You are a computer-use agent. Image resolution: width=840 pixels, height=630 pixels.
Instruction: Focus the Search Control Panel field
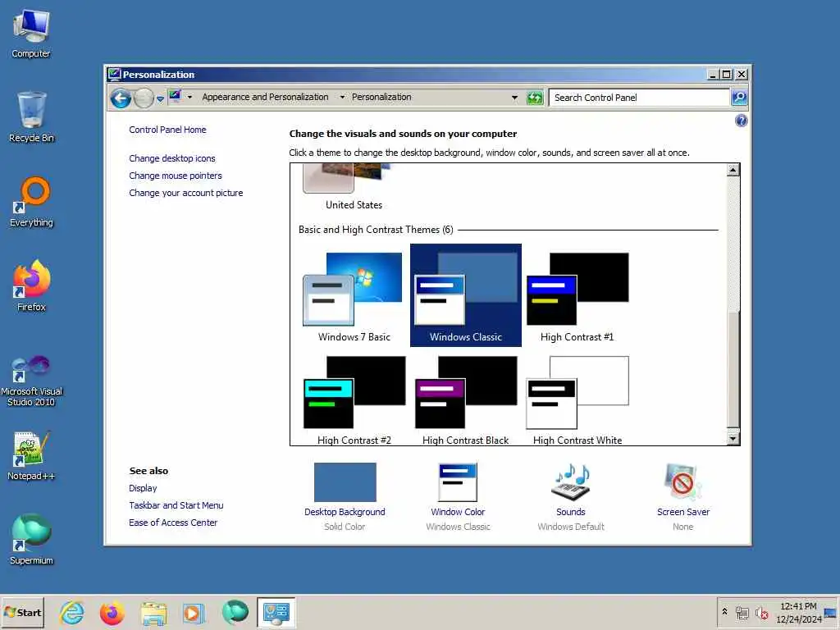pos(639,98)
